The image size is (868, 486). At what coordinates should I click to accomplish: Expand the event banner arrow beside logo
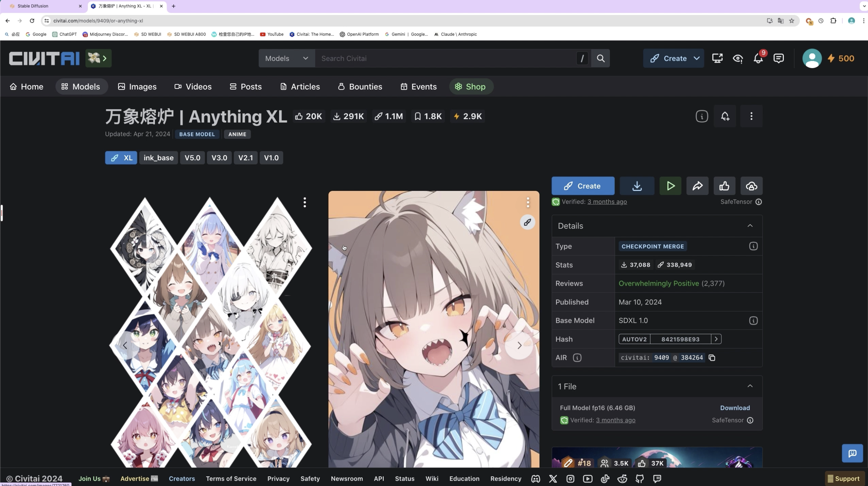point(105,58)
